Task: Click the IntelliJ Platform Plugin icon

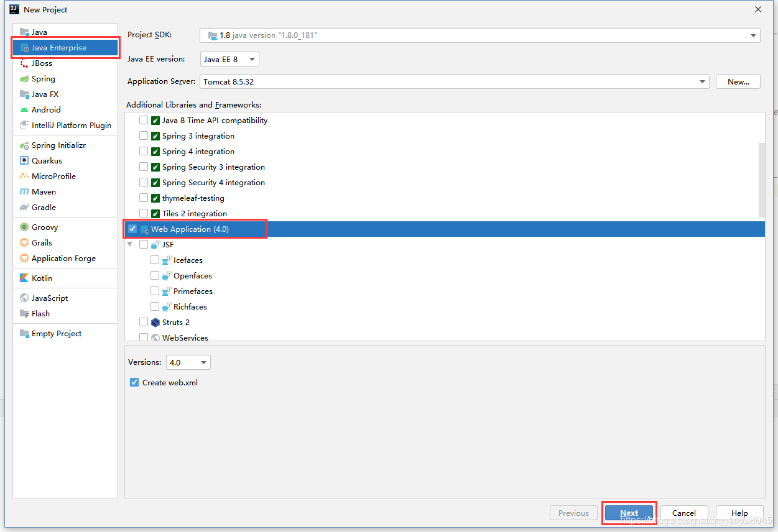Action: pos(24,126)
